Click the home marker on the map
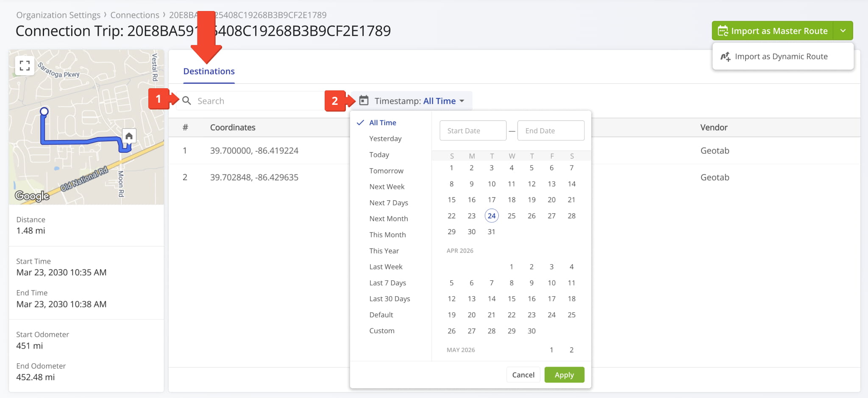Viewport: 868px width, 398px height. coord(129,136)
